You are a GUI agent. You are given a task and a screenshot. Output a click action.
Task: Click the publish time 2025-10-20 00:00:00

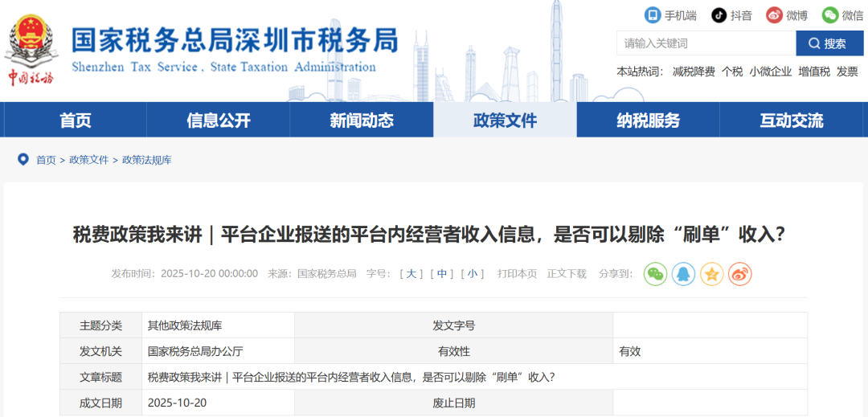click(x=209, y=274)
